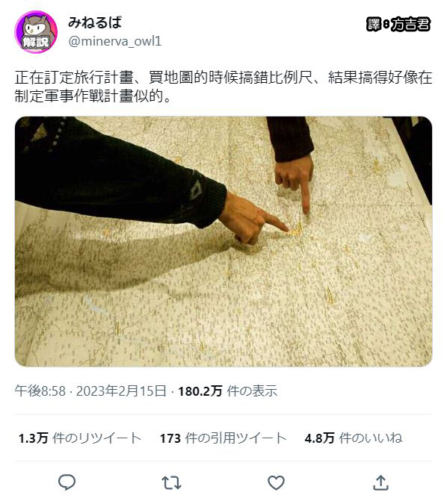Image resolution: width=447 pixels, height=504 pixels.
Task: Click the second line 制定軍事作戰計畫 text
Action: [93, 96]
